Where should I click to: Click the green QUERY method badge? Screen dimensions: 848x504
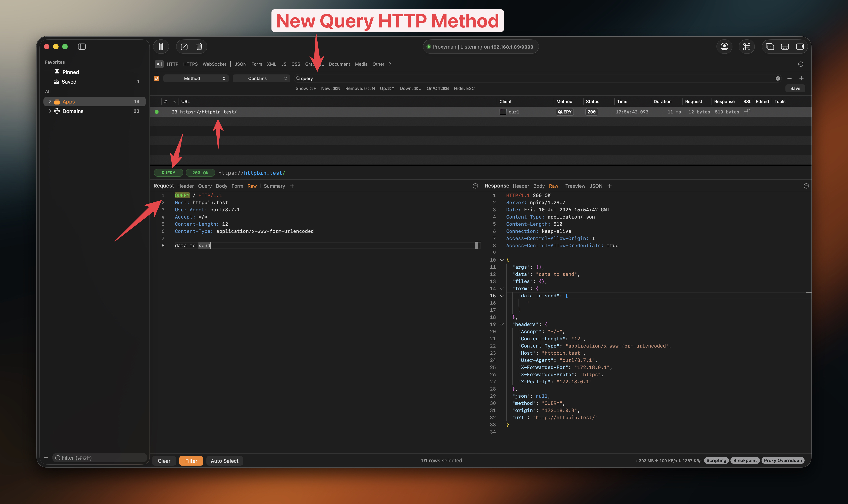tap(168, 173)
